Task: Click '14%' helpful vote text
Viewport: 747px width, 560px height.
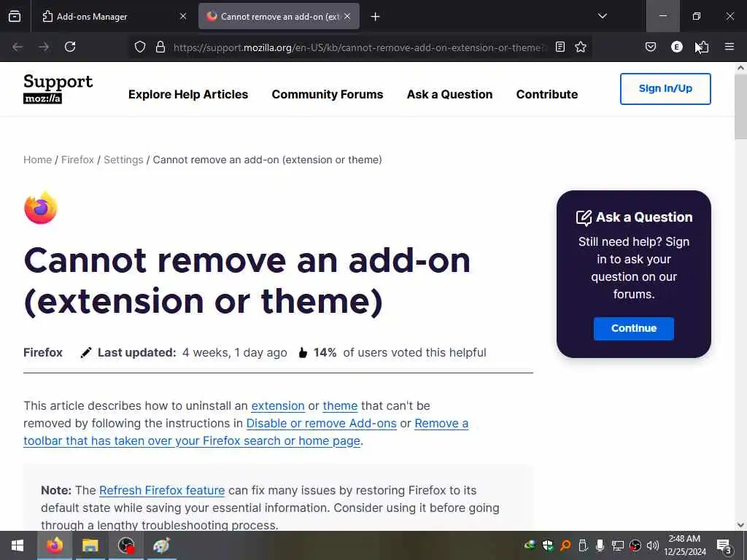Action: pos(325,353)
